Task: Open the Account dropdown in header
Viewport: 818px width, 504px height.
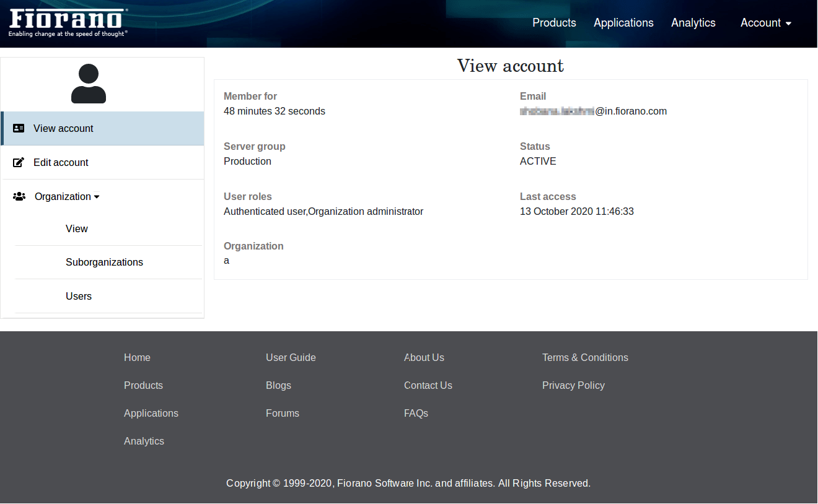Action: (766, 23)
